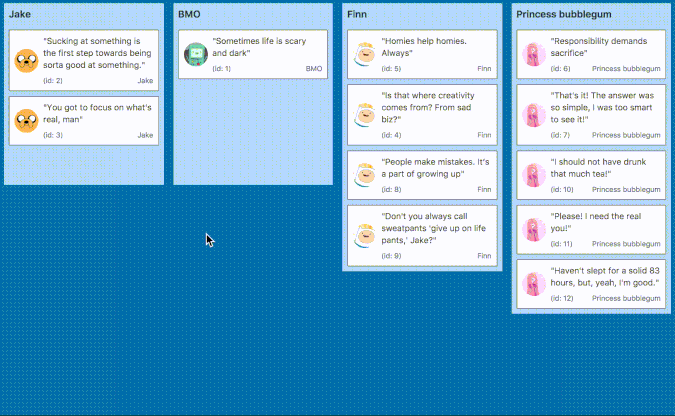The width and height of the screenshot is (675, 416).
Task: Click the '(id: 4)' label
Action: tap(391, 135)
